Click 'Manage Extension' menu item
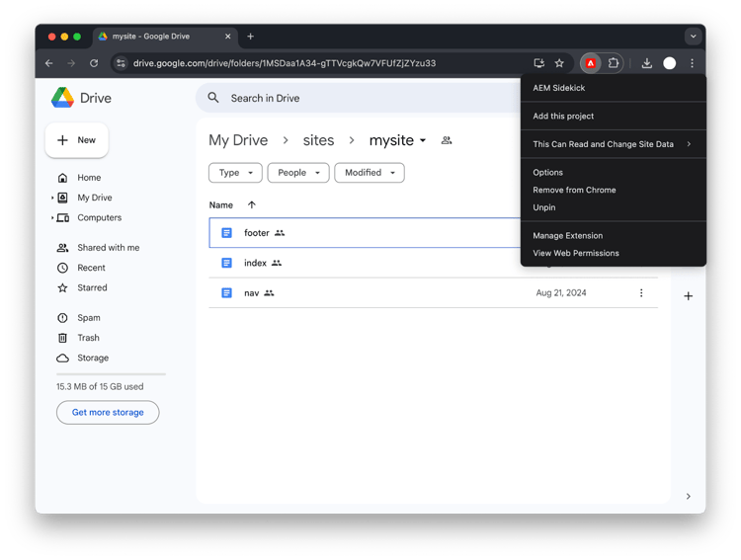Viewport: 741px width, 560px height. pyautogui.click(x=567, y=235)
